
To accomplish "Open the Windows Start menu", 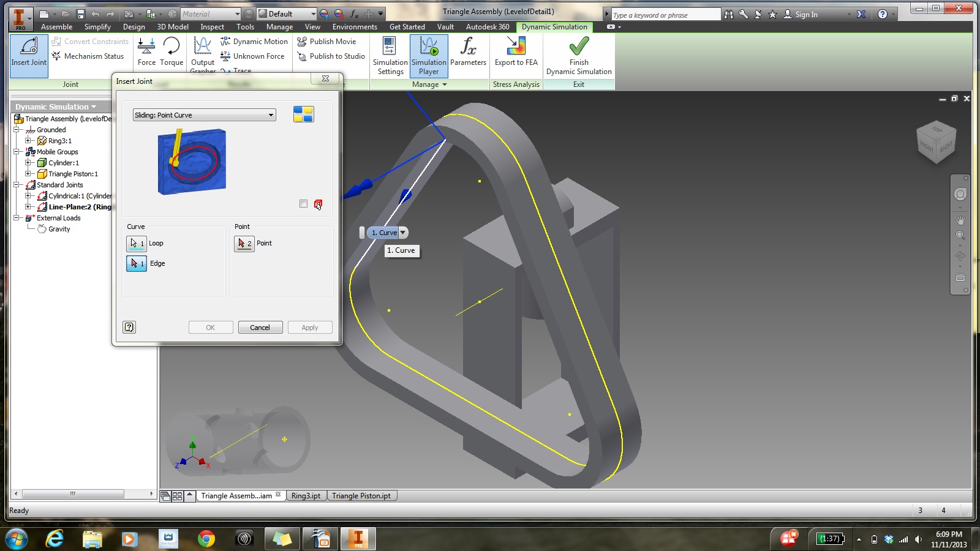I will [17, 539].
